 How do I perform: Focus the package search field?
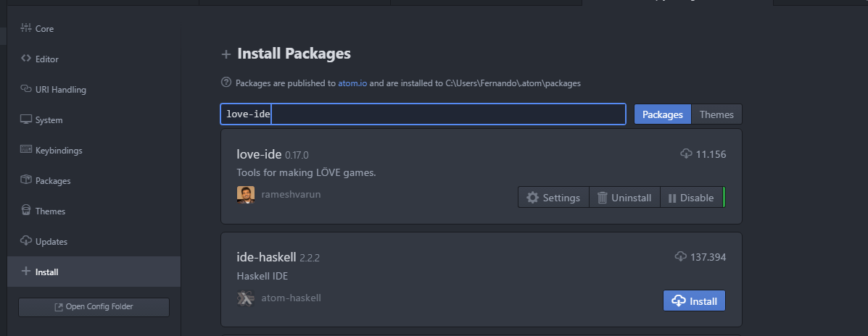click(x=423, y=114)
